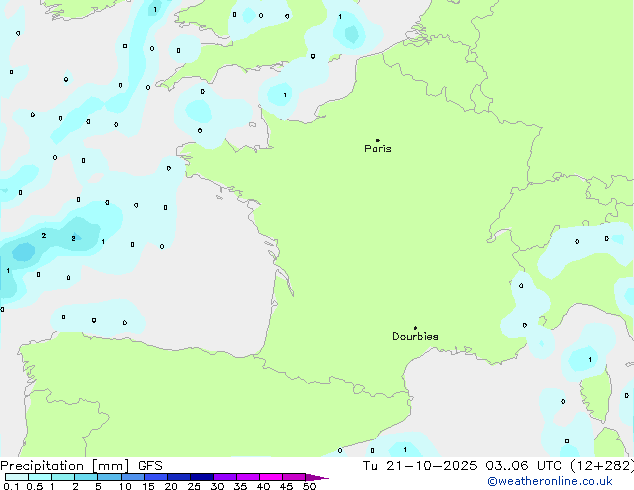This screenshot has height=490, width=634.
Task: Pick the 5–10 mm legend swatch
Action: 109,477
